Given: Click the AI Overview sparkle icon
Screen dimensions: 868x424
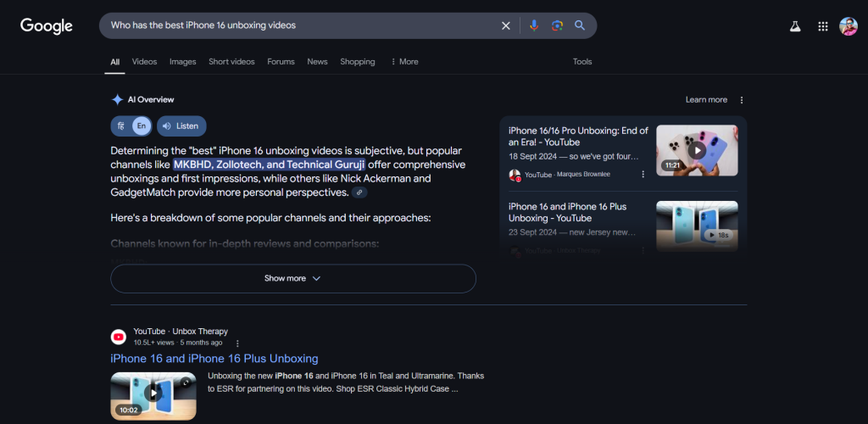Looking at the screenshot, I should 117,99.
